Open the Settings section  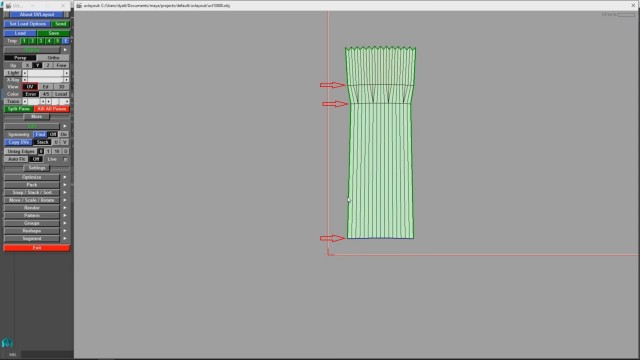[37, 168]
